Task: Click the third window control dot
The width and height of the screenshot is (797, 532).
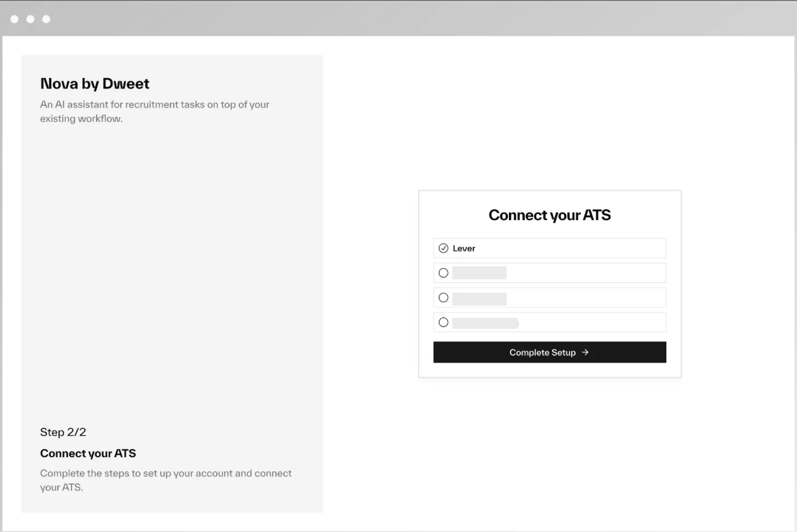Action: coord(46,19)
